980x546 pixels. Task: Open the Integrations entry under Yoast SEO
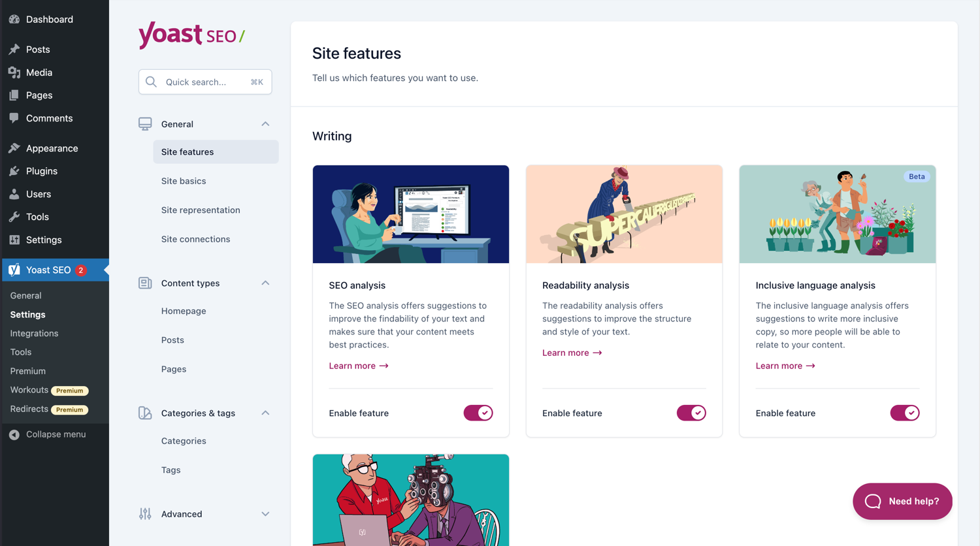[x=33, y=333]
